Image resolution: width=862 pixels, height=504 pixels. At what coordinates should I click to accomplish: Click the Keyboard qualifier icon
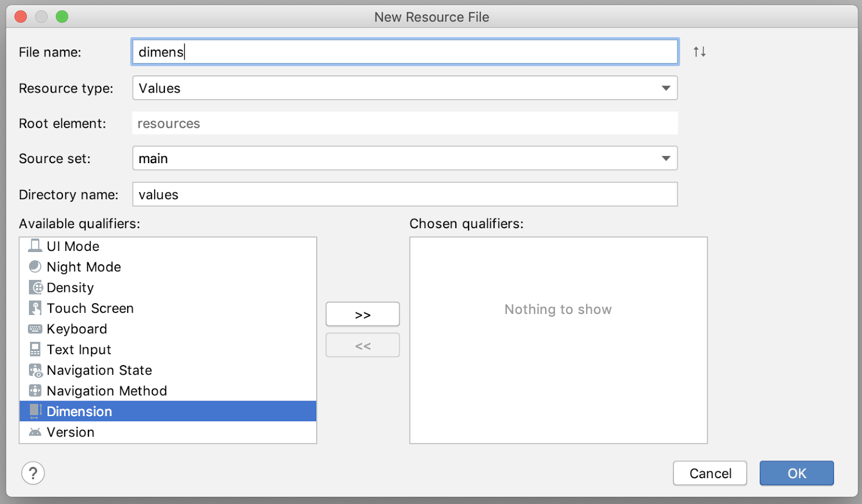point(35,329)
